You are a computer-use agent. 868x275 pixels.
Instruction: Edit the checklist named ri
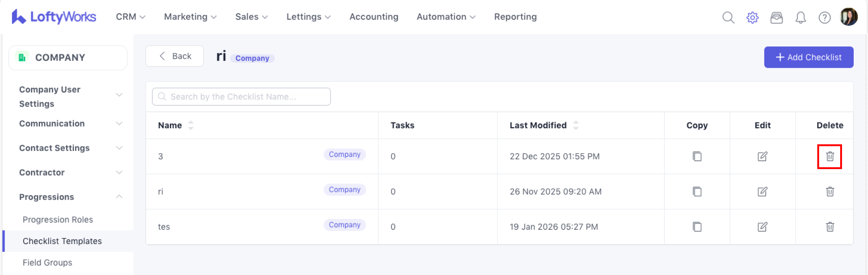pyautogui.click(x=762, y=192)
